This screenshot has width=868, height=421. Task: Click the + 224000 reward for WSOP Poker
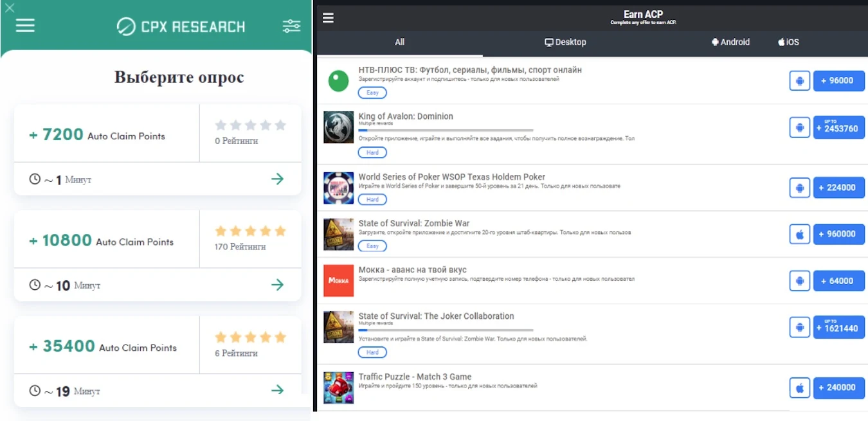point(839,188)
